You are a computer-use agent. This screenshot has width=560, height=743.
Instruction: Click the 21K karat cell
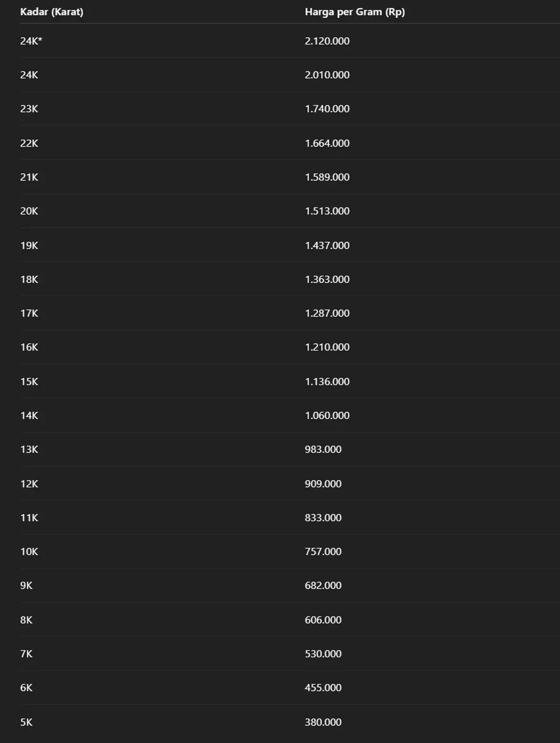coord(29,177)
